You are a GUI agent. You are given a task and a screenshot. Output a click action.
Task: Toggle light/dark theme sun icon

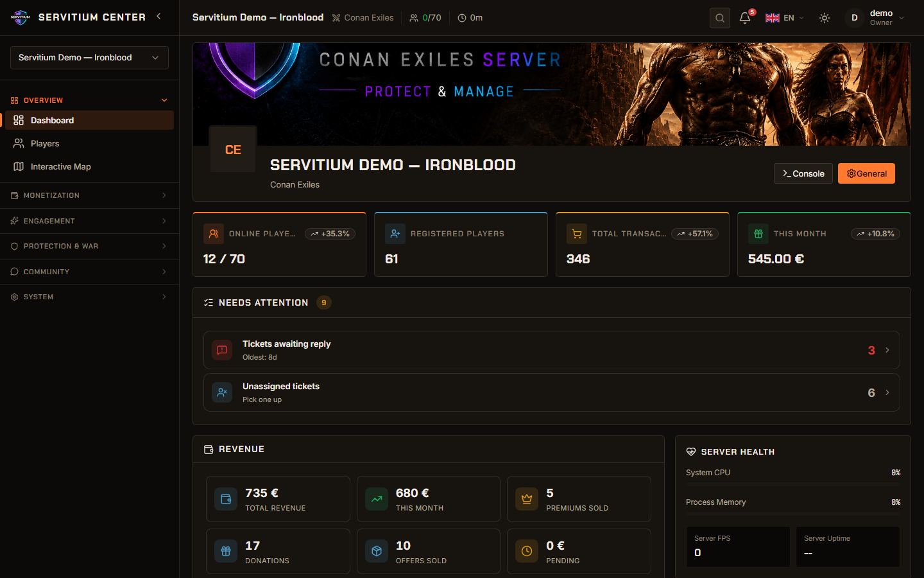tap(825, 18)
